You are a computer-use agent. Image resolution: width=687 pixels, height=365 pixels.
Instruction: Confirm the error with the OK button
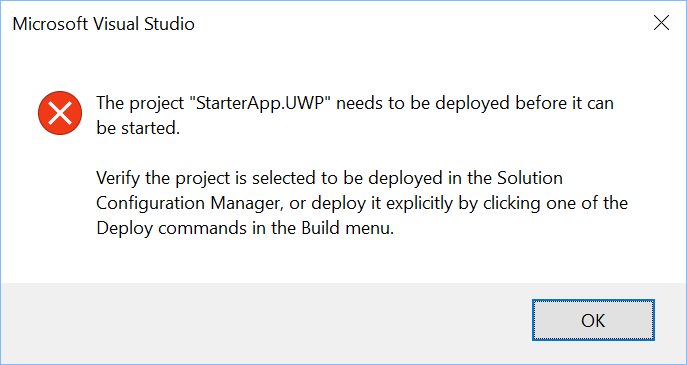(x=593, y=320)
